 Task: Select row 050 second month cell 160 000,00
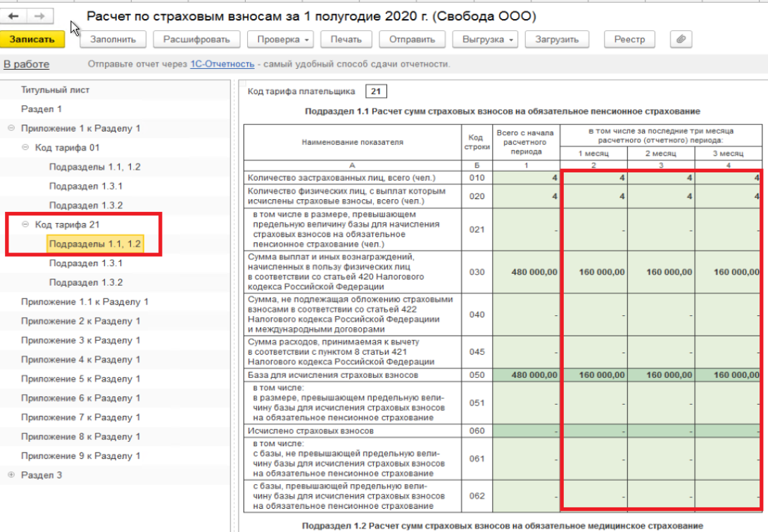pyautogui.click(x=661, y=375)
